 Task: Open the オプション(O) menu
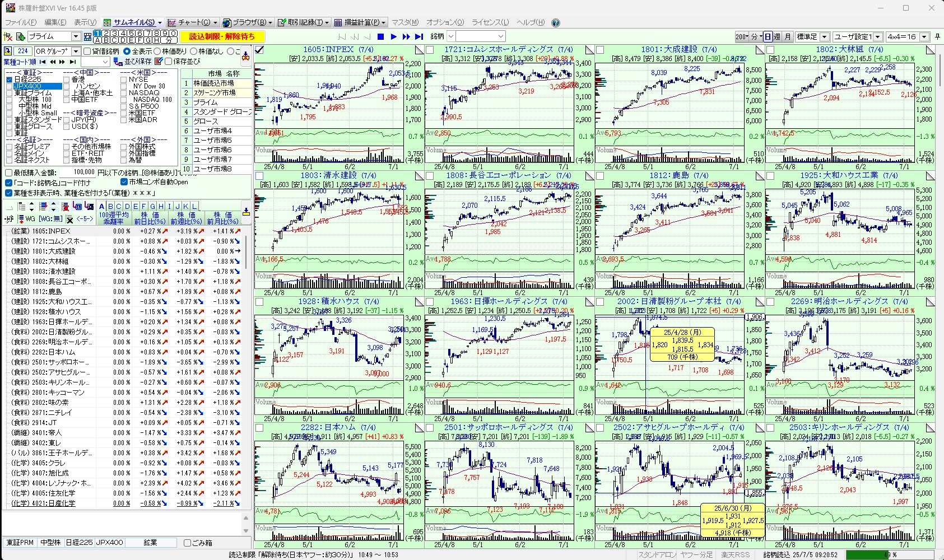click(445, 22)
